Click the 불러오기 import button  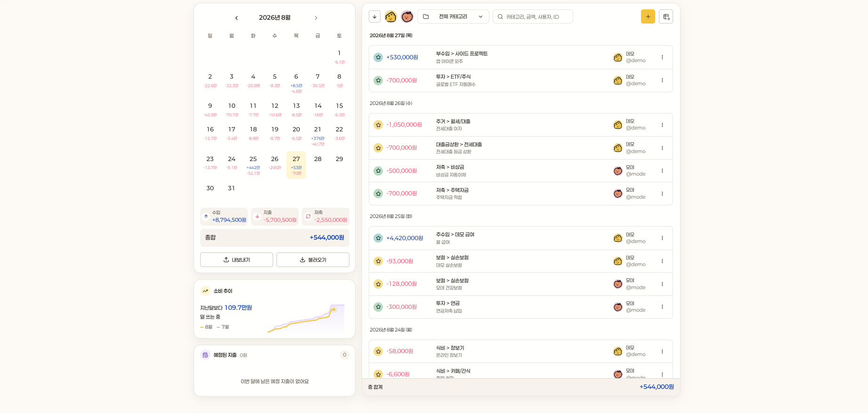tap(313, 260)
